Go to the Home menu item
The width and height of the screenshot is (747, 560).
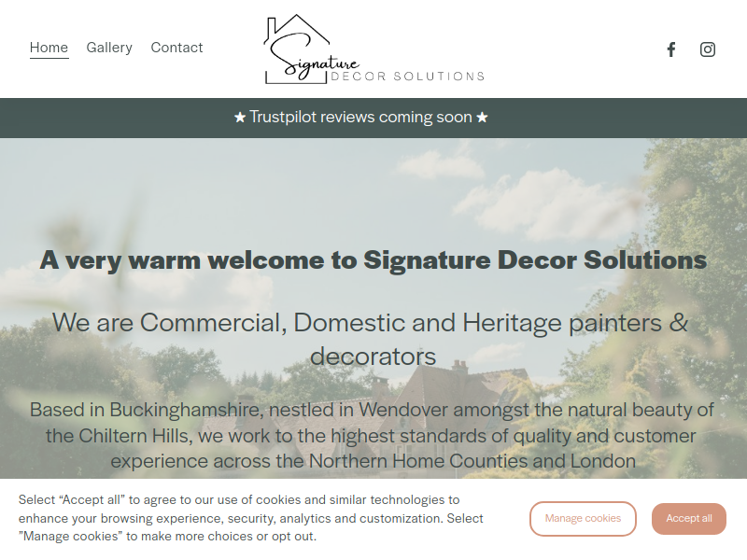coord(49,48)
